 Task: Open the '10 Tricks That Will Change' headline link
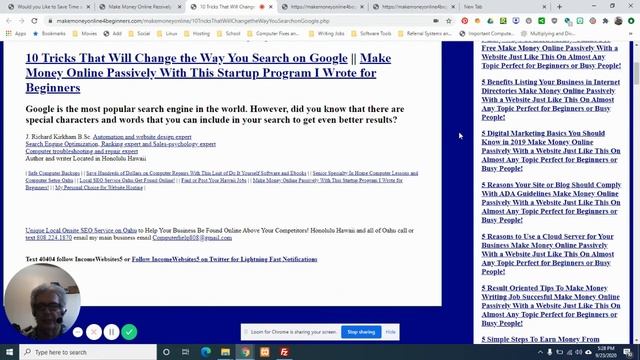pyautogui.click(x=187, y=58)
